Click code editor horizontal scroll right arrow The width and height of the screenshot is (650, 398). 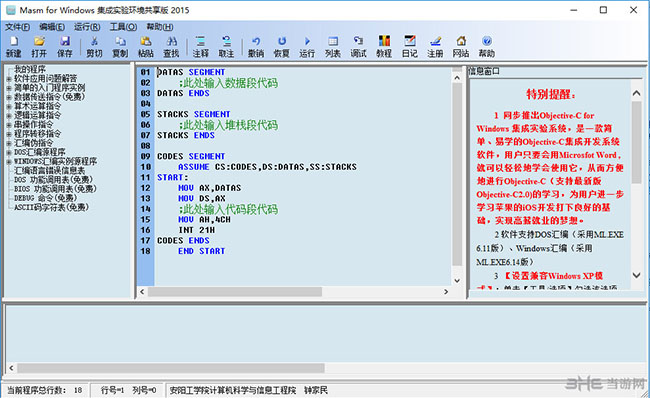pyautogui.click(x=446, y=292)
